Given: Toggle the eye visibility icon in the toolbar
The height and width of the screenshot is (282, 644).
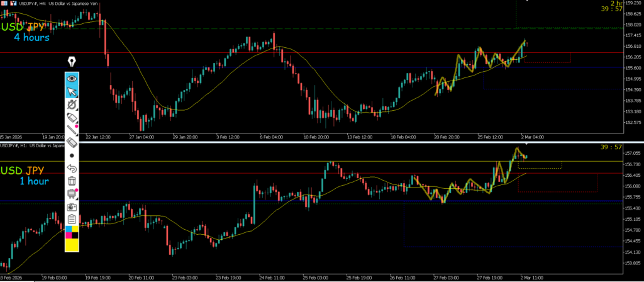Looking at the screenshot, I should click(72, 79).
